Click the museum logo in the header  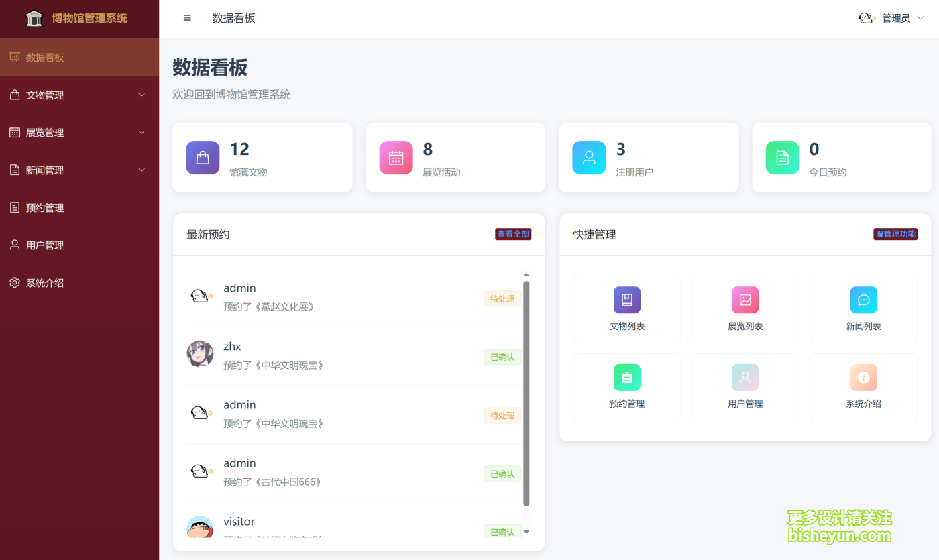point(34,18)
